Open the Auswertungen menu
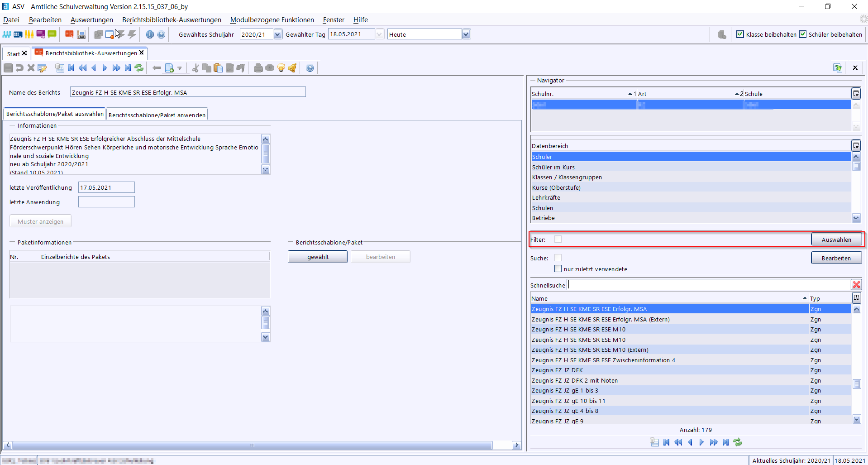 92,20
